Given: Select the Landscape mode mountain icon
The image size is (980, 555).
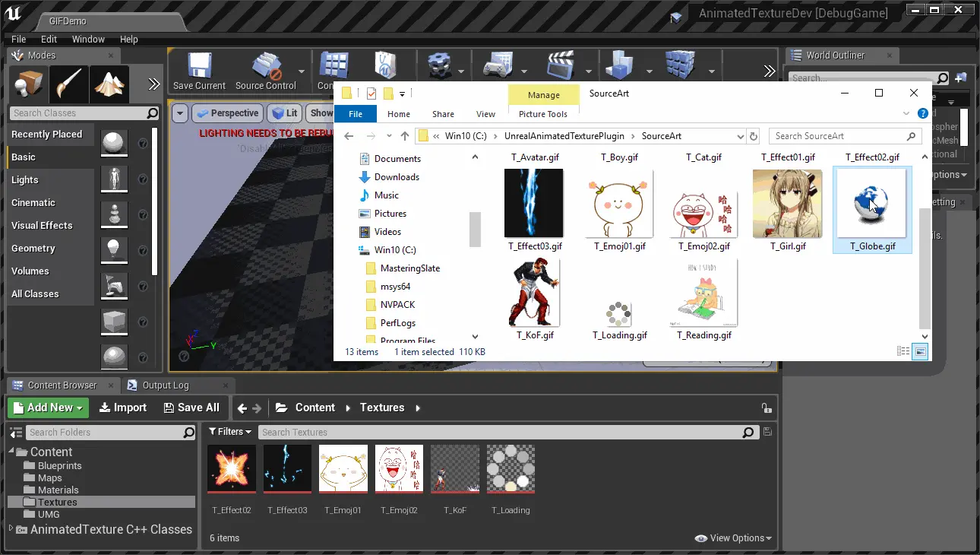Looking at the screenshot, I should (110, 84).
